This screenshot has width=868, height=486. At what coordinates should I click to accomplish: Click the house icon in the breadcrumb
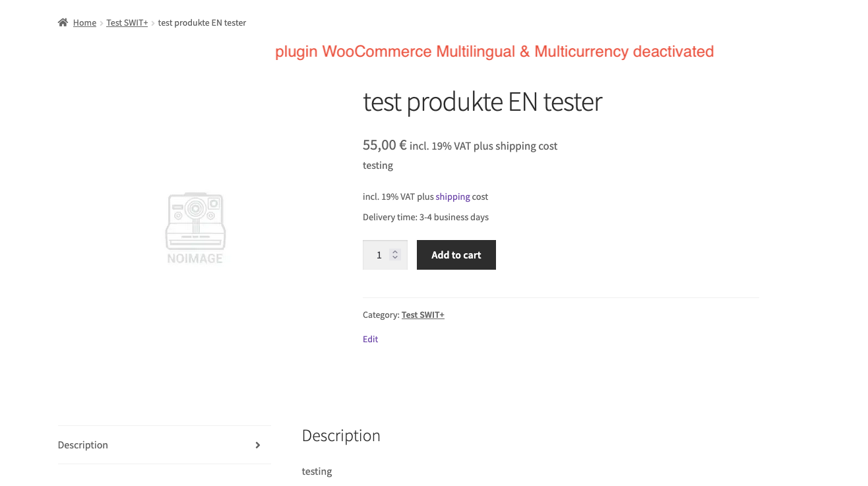click(x=63, y=22)
